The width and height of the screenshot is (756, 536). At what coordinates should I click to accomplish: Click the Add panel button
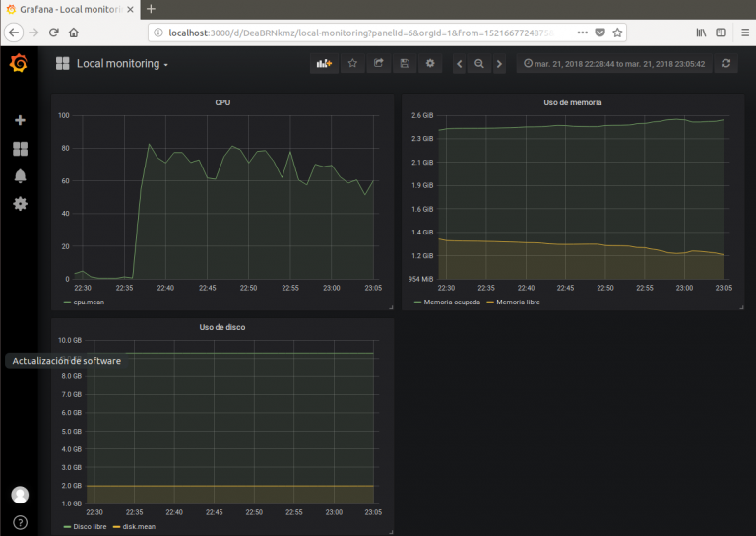(324, 64)
